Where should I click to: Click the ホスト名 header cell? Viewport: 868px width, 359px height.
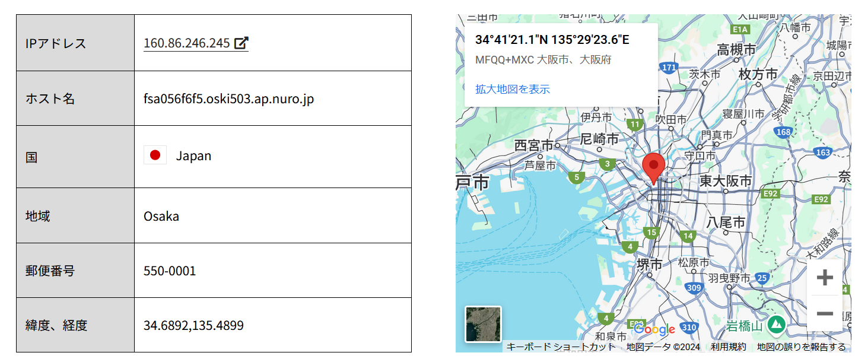pyautogui.click(x=75, y=99)
